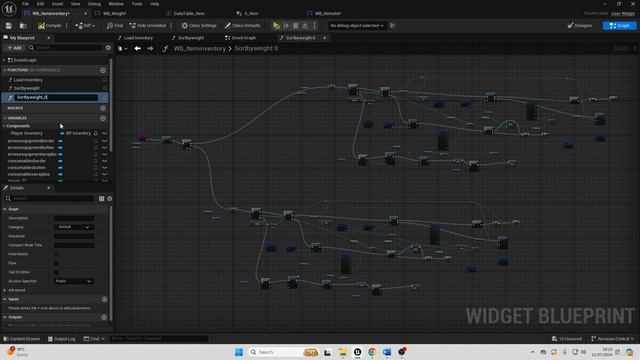Click the green Play button

click(276, 26)
